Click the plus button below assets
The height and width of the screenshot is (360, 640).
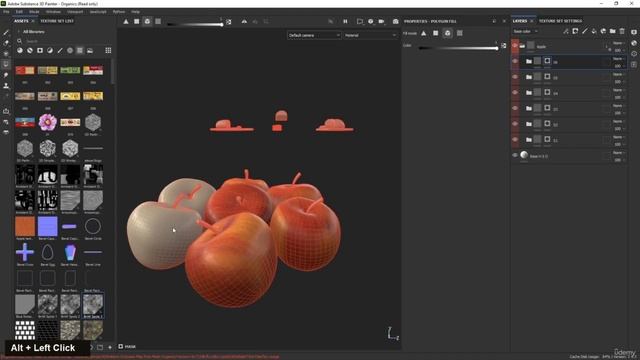[x=110, y=347]
